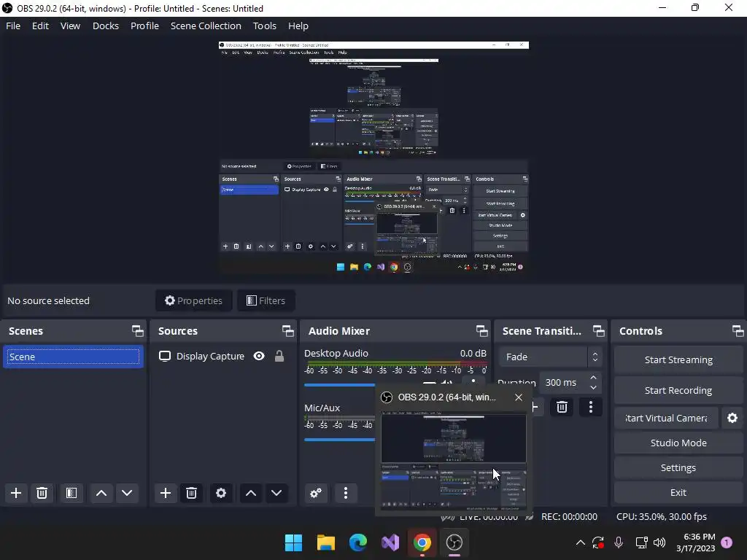Select Display Capture source row
Viewport: 747px width, 560px height.
[222, 356]
